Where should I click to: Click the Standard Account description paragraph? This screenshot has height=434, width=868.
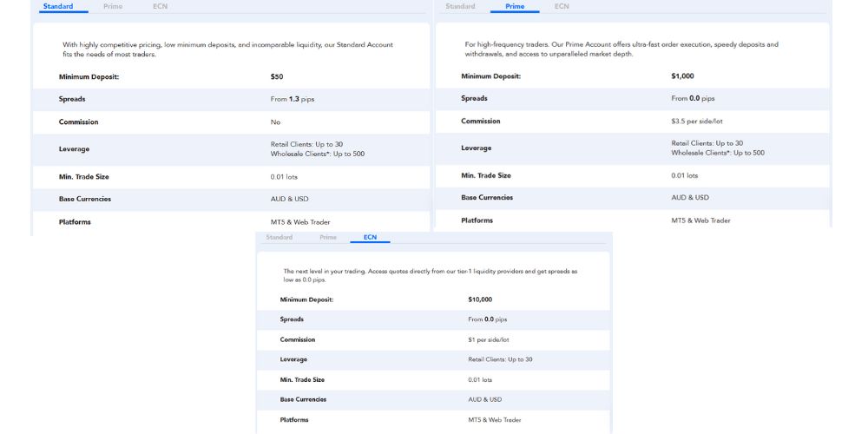click(x=227, y=49)
